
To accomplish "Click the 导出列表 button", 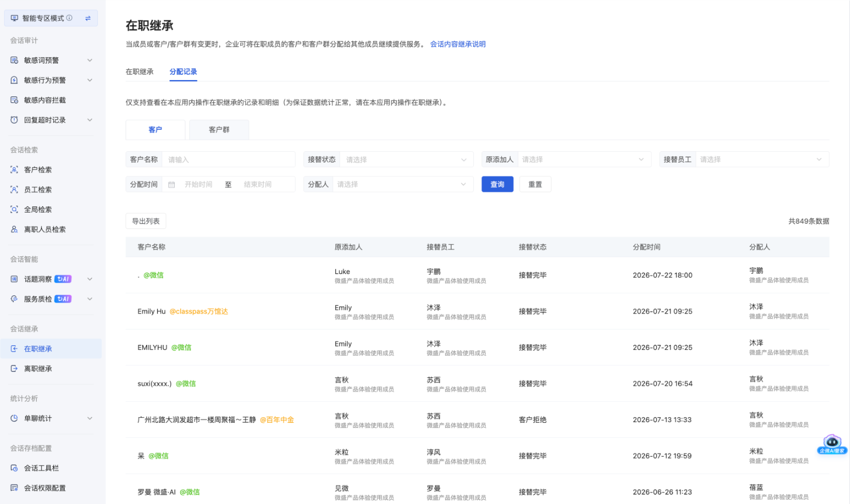I will click(x=146, y=221).
